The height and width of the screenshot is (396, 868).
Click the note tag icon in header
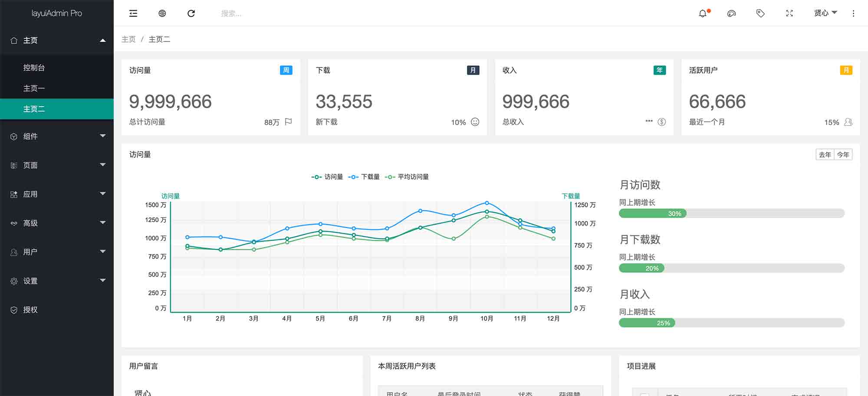coord(760,13)
